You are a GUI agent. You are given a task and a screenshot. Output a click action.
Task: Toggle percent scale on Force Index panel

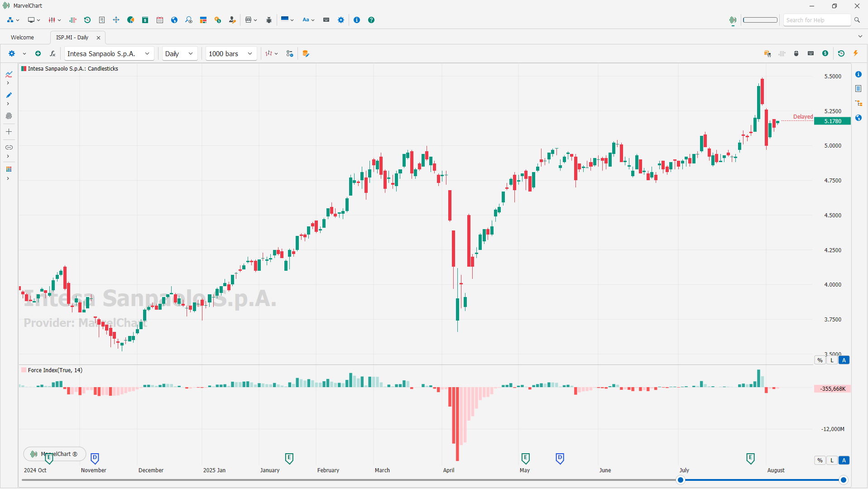820,460
